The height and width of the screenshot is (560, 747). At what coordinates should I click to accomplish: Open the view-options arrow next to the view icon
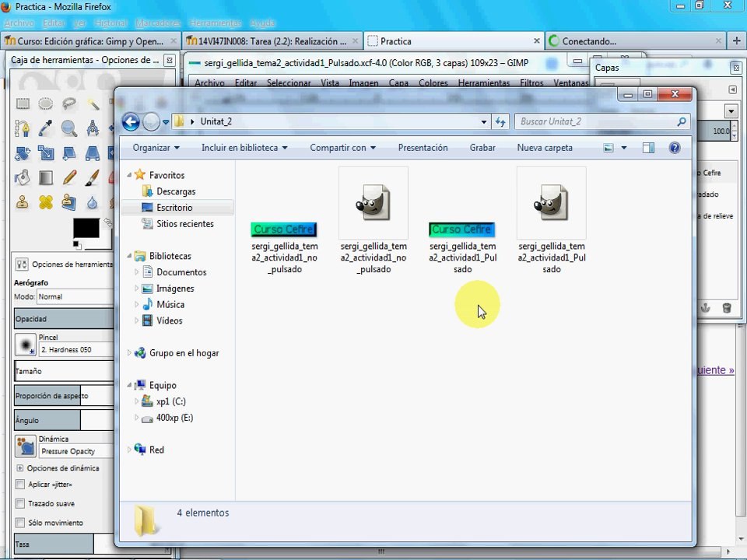coord(623,148)
